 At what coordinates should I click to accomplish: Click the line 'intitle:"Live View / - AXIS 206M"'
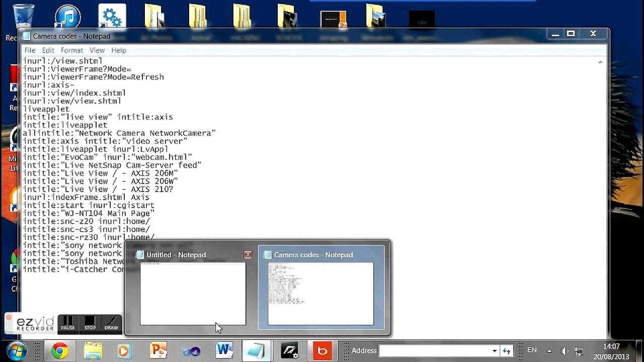pyautogui.click(x=100, y=173)
